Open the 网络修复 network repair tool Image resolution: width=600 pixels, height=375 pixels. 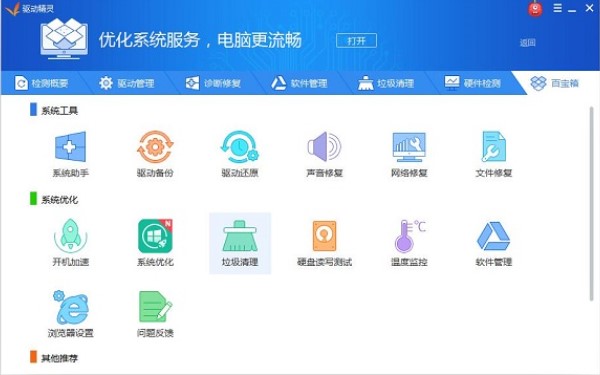tap(409, 155)
